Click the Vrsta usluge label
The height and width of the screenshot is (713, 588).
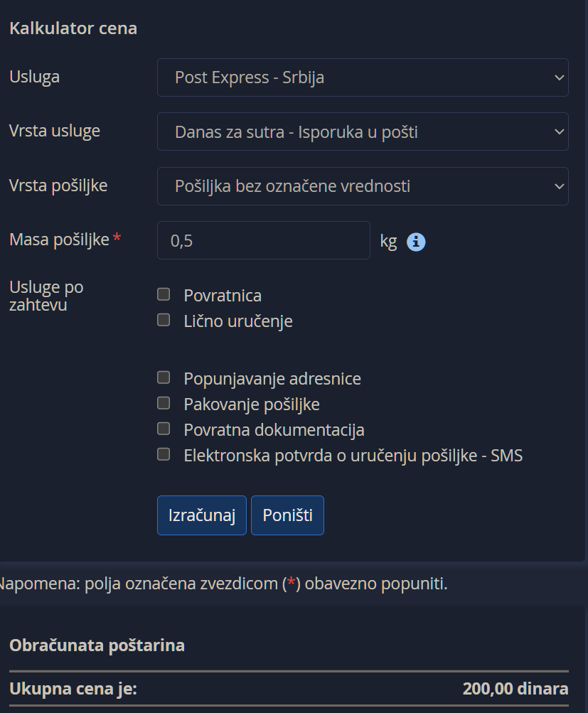tap(55, 131)
